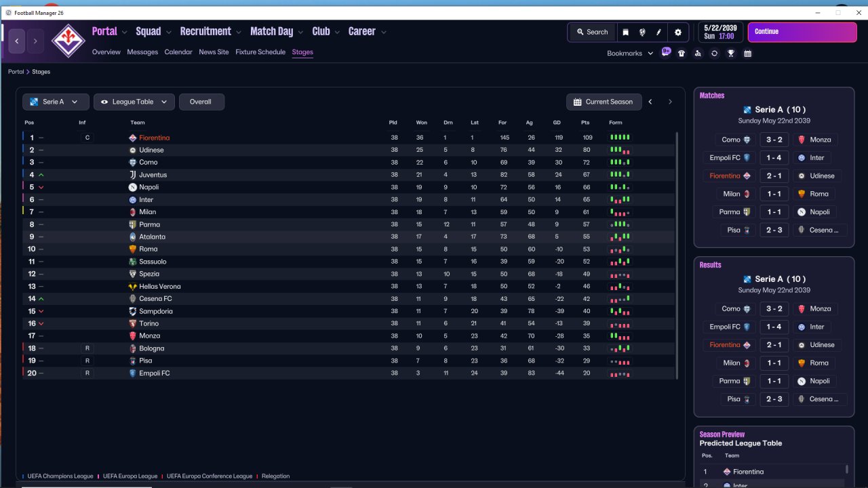Click Hellas Verona crest in the table
Screen dimensions: 868x488
[x=133, y=287]
